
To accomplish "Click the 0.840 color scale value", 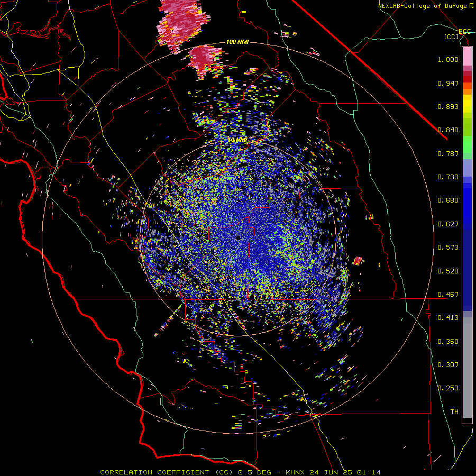I will 448,130.
